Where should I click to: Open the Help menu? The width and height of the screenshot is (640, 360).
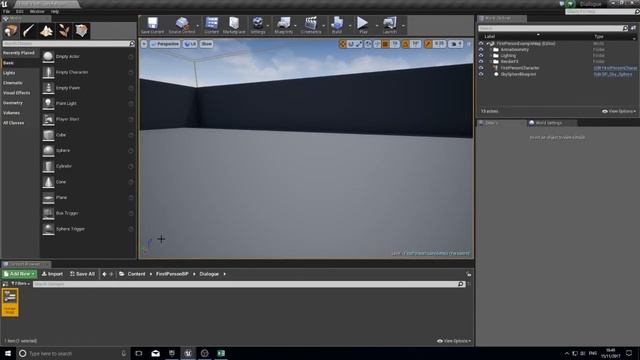[55, 11]
